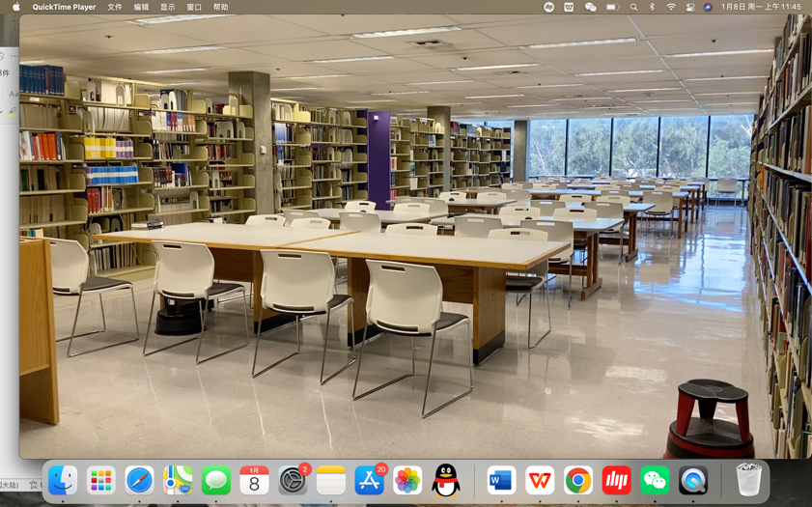Launch Safari from the Dock

(139, 480)
